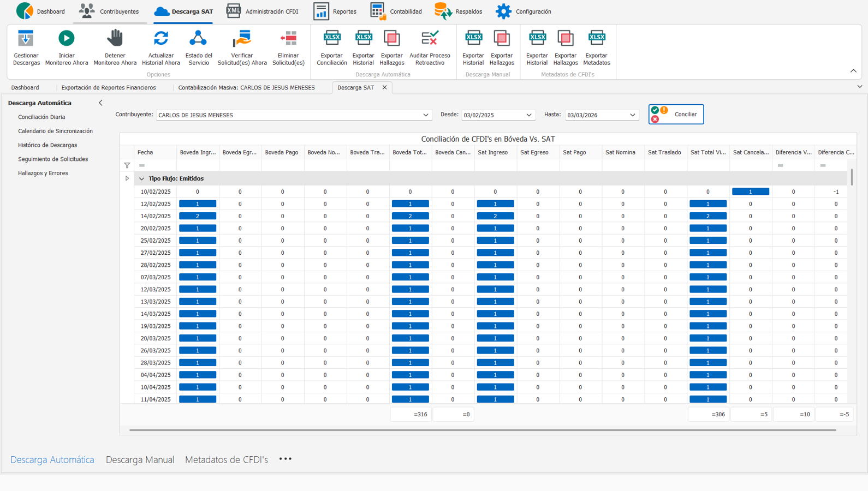Open Hallazgos y Errores in sidebar
868x491 pixels.
(43, 173)
